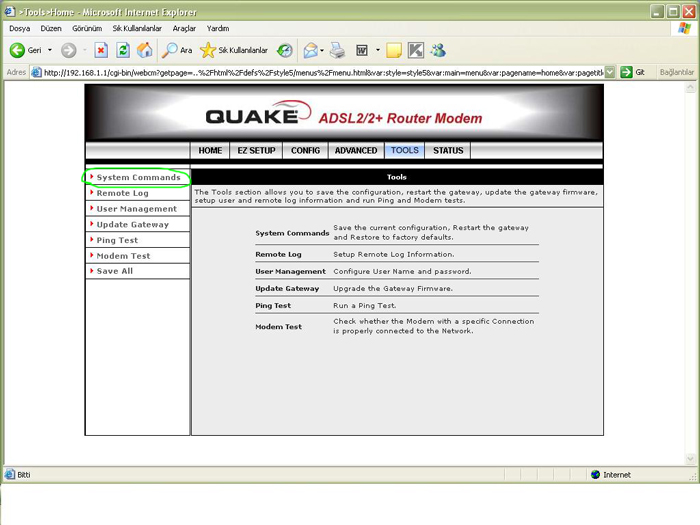Click 'Ping Test' text in main table
This screenshot has width=700, height=525.
coord(273,305)
